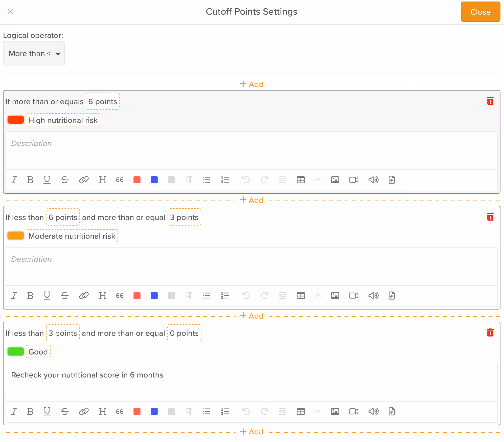This screenshot has height=442, width=504.
Task: Delete the High nutritional risk cutoff
Action: coord(490,101)
